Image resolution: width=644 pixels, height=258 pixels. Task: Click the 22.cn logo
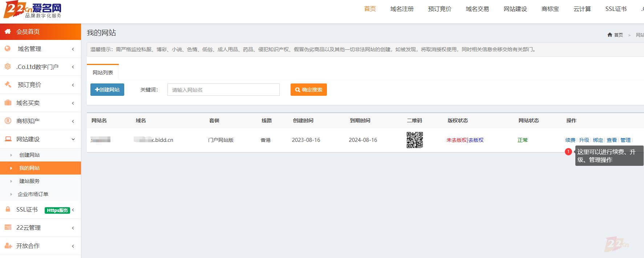(32, 10)
